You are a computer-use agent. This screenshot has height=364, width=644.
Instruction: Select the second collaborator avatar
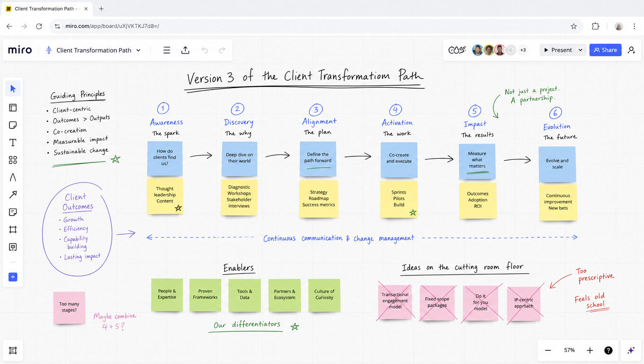point(489,50)
